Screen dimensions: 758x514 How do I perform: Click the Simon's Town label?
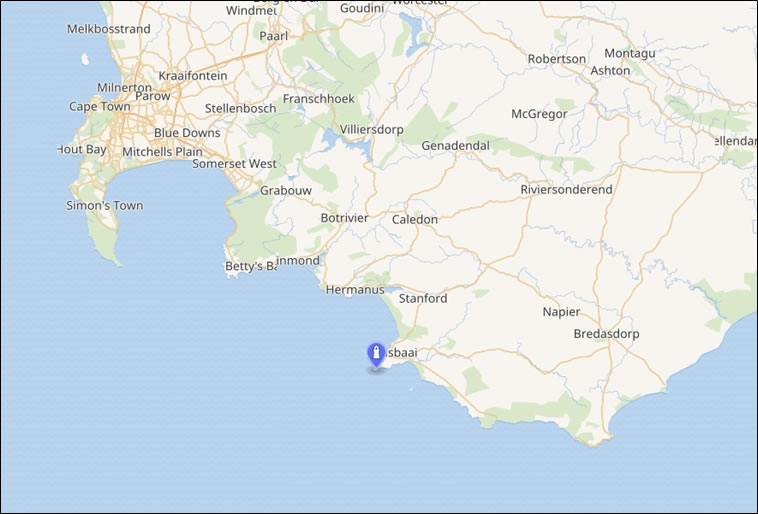pyautogui.click(x=105, y=206)
